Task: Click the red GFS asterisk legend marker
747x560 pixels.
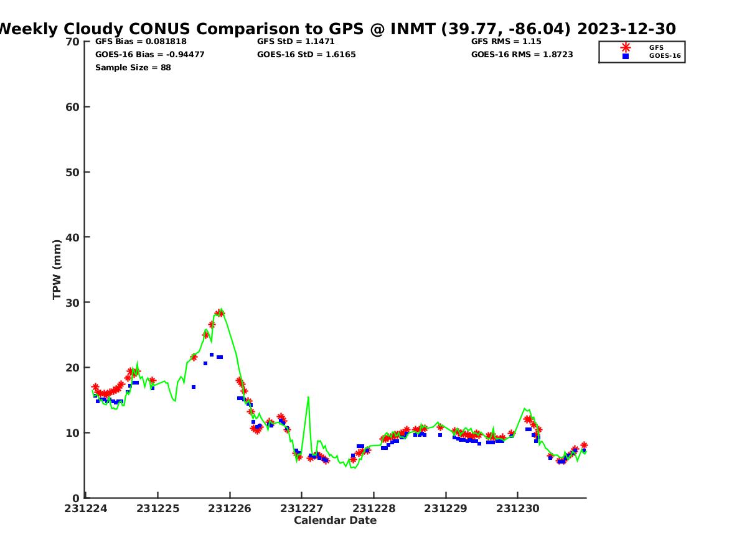Action: coord(626,47)
